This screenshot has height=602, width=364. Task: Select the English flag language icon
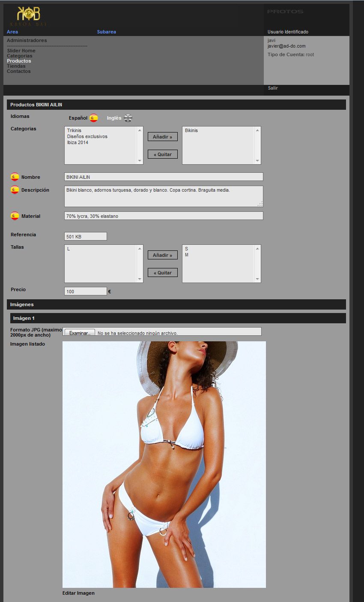128,118
